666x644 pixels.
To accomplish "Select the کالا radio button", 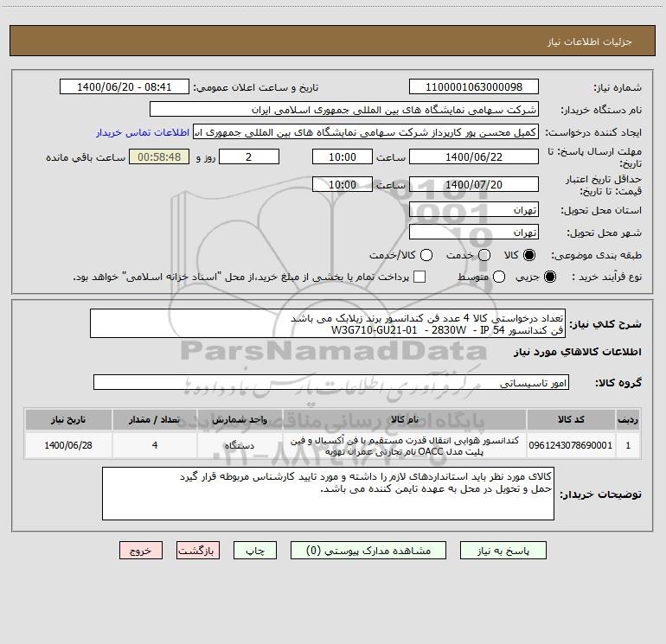I will pos(529,255).
